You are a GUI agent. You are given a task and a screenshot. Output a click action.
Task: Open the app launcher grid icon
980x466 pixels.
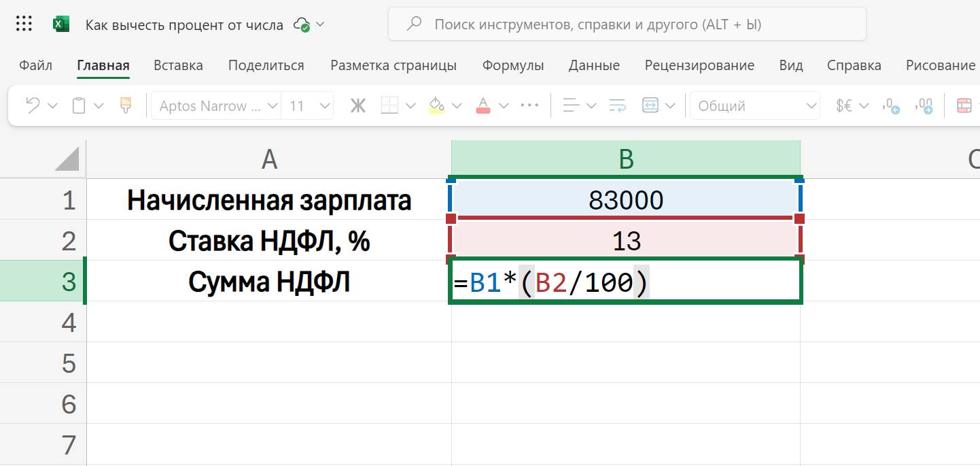pos(24,24)
